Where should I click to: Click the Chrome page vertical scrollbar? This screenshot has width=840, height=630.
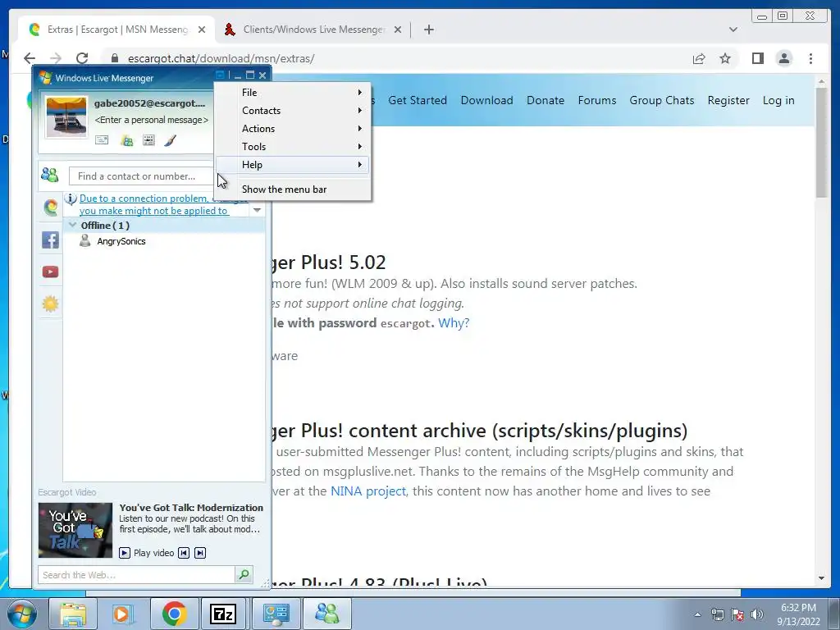pyautogui.click(x=821, y=143)
